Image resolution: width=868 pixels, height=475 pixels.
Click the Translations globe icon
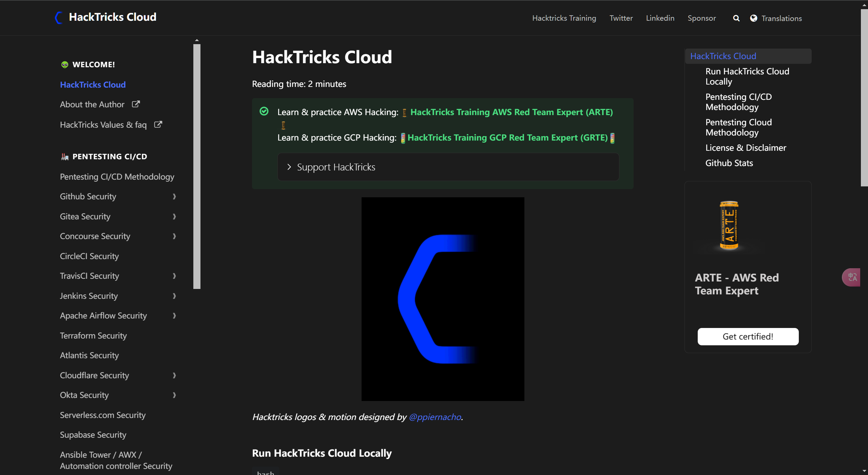(753, 18)
